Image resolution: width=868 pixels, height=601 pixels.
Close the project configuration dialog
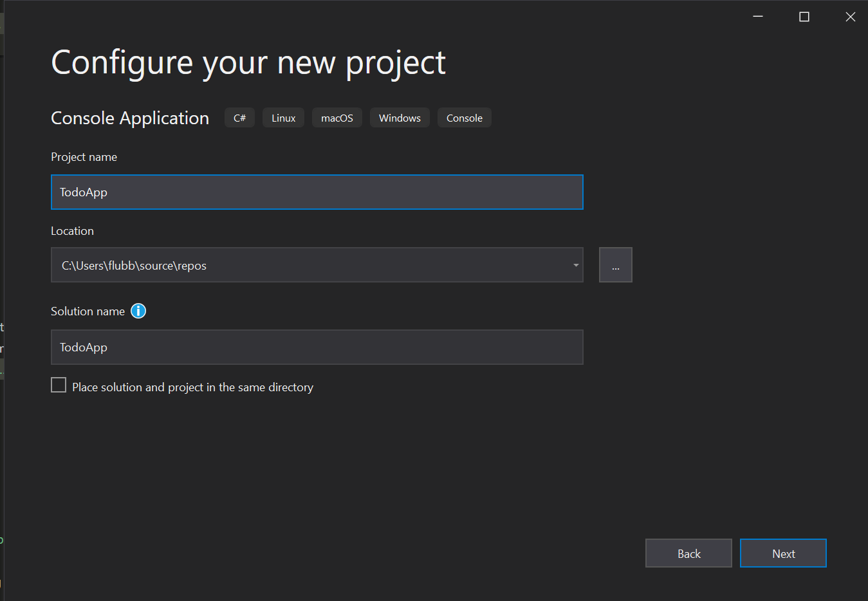coord(851,16)
